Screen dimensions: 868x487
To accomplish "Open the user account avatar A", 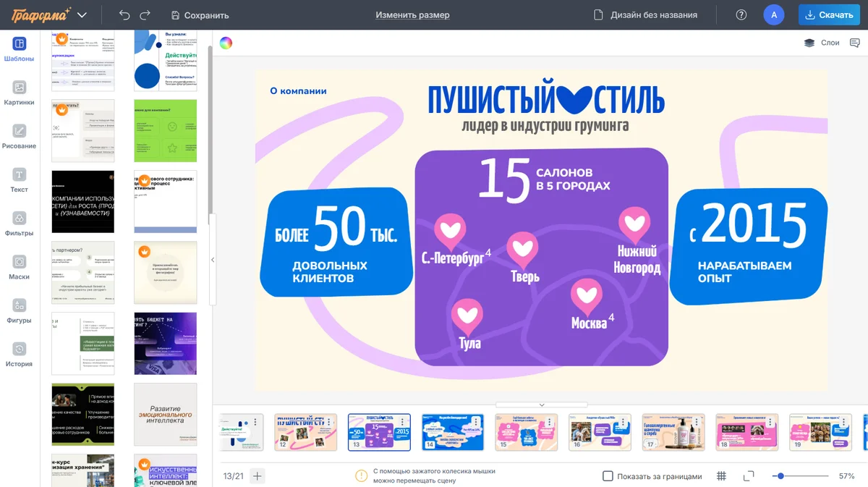I will pos(774,14).
